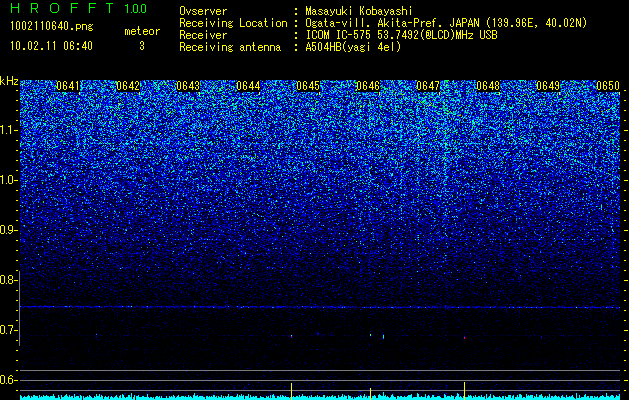
Task: Click the Receiving antenna label
Action: [230, 47]
